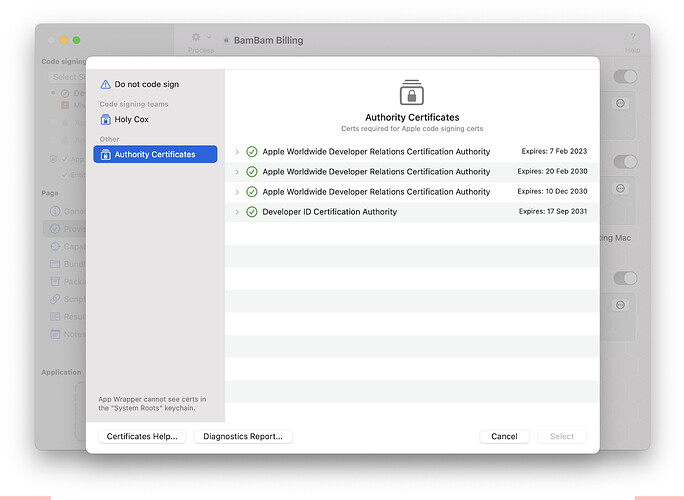
Task: Click the dimmed Select button
Action: [x=562, y=436]
